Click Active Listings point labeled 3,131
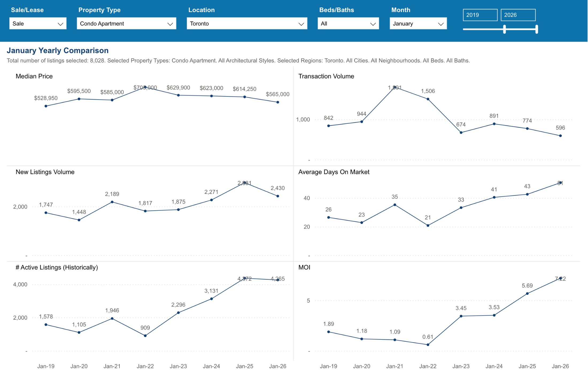This screenshot has height=380, width=588. coord(211,299)
